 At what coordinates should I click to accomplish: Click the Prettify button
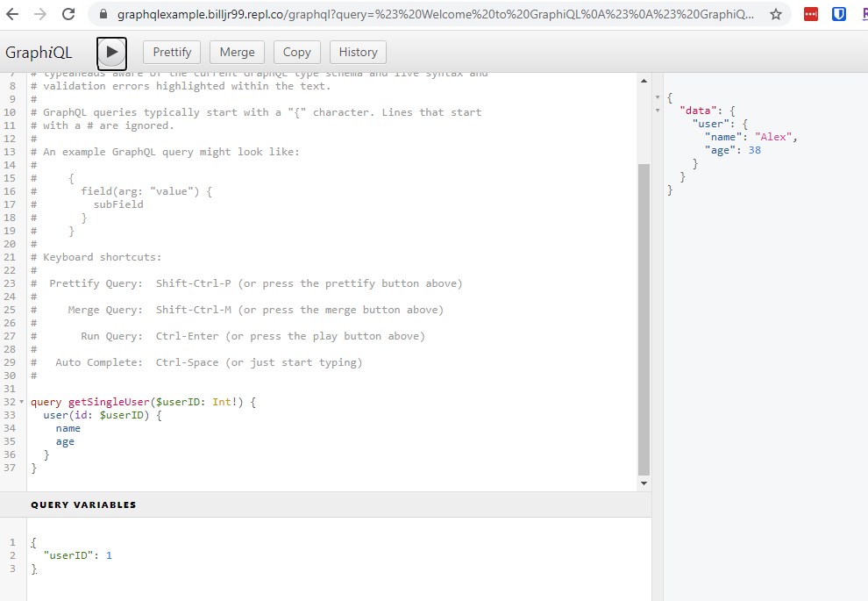tap(172, 53)
